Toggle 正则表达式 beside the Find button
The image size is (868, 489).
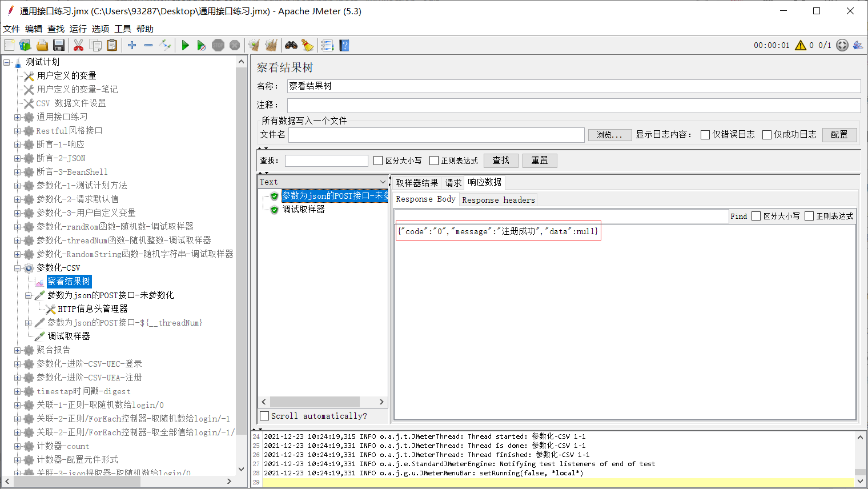click(x=809, y=216)
